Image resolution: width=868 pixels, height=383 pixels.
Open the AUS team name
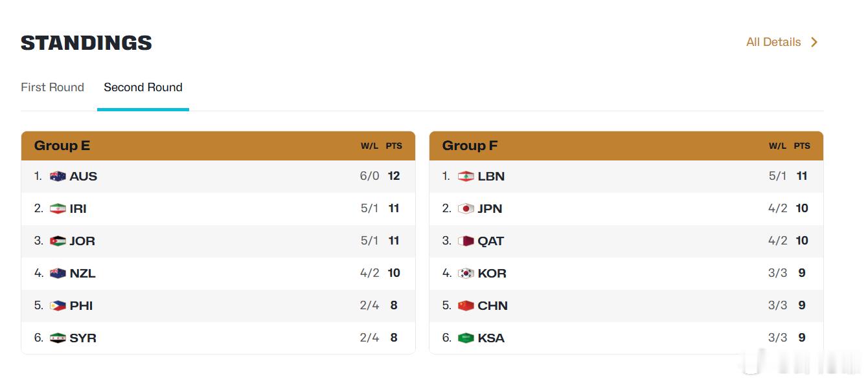click(x=84, y=176)
